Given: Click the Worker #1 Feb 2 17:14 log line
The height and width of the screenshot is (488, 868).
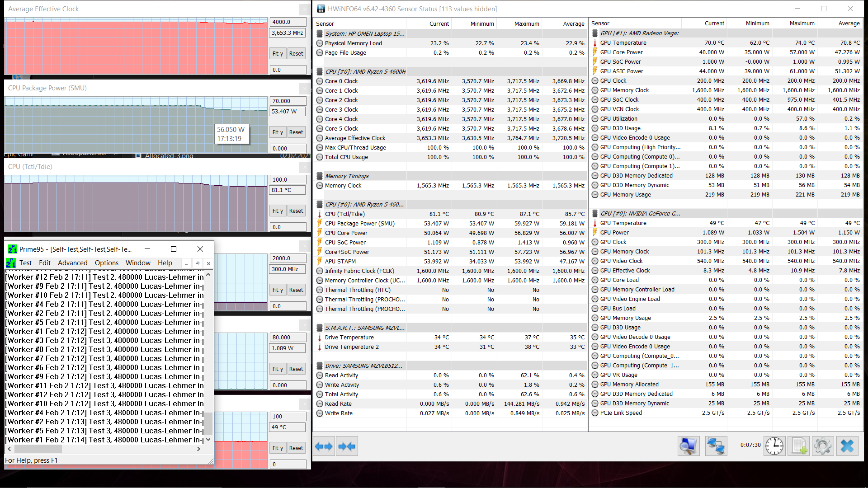Looking at the screenshot, I should (x=104, y=440).
